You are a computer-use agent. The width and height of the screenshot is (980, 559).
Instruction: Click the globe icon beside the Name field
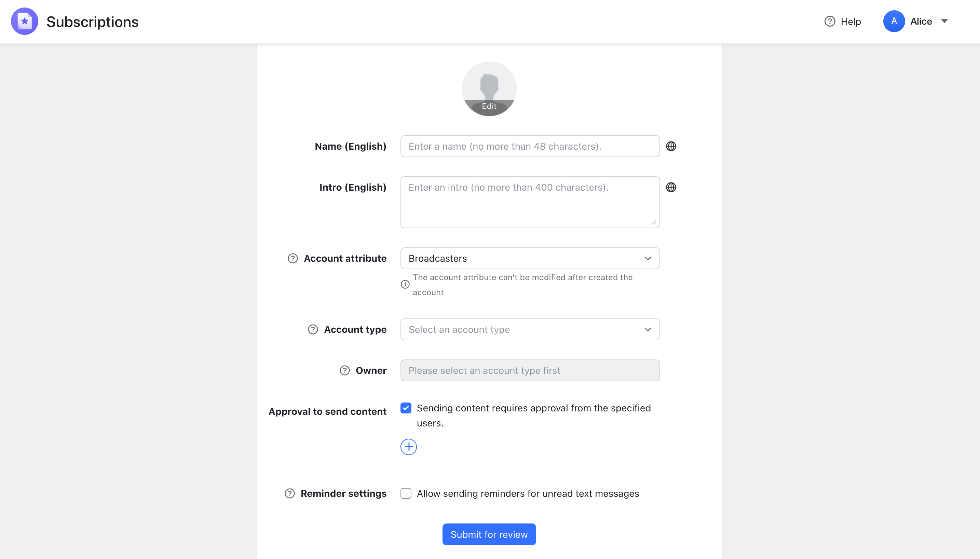pos(671,146)
